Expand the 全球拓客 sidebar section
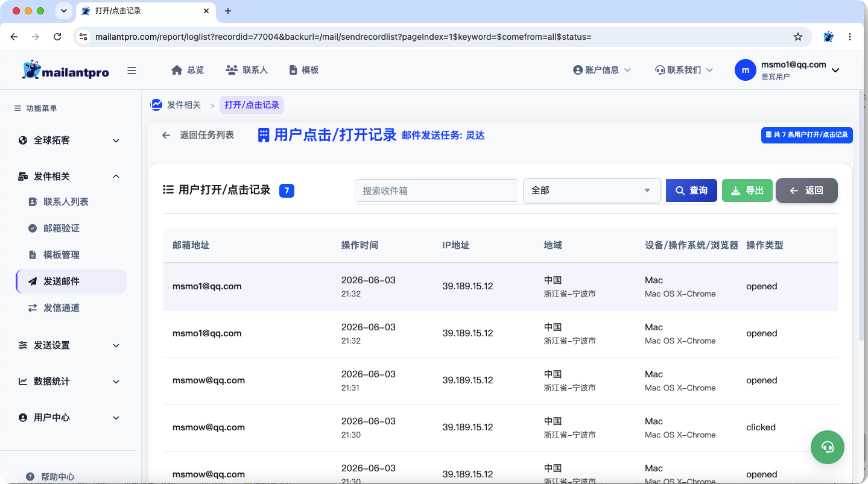 (x=69, y=140)
